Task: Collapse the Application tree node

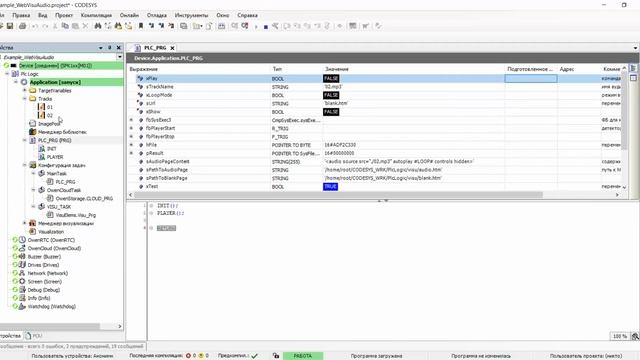Action: click(x=16, y=82)
